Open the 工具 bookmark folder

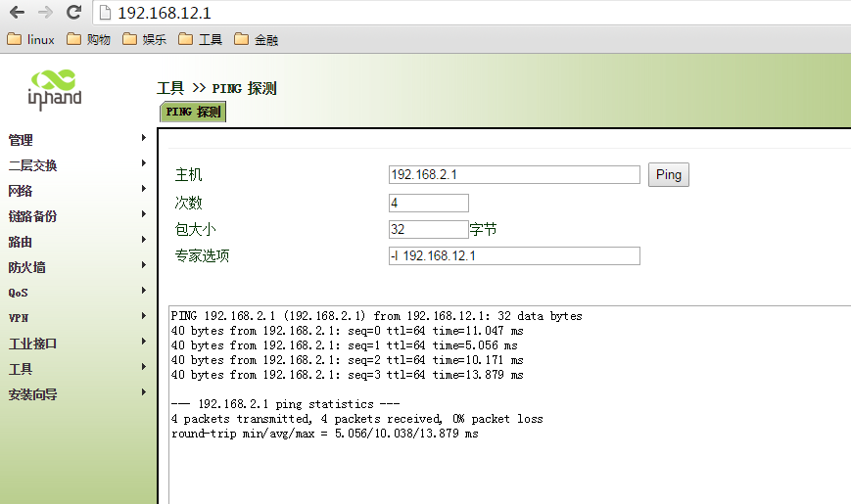tap(201, 40)
